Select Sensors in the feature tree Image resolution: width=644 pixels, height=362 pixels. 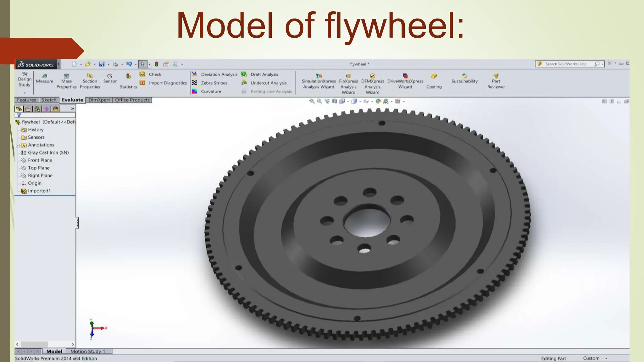pos(33,137)
